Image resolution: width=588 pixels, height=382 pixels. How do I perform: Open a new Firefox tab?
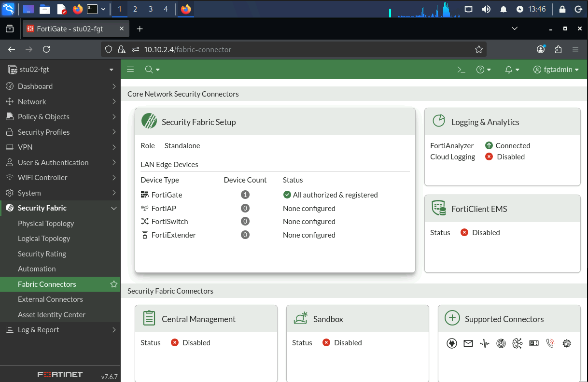[x=140, y=29]
